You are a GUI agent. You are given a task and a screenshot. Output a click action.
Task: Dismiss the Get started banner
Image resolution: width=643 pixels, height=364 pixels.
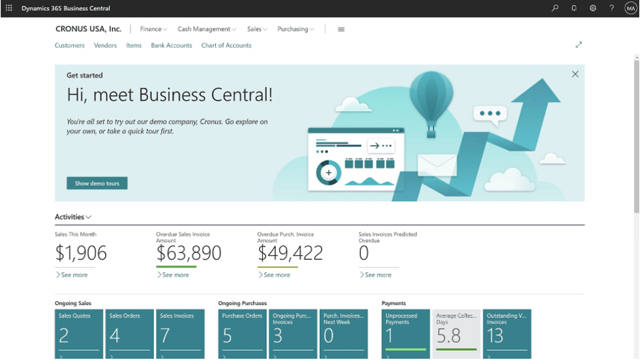[x=575, y=74]
